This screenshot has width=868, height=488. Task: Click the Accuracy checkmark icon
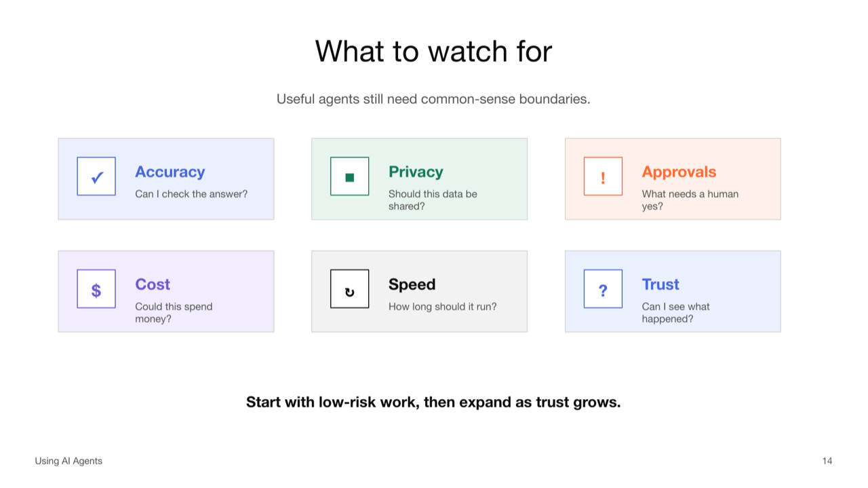click(96, 176)
